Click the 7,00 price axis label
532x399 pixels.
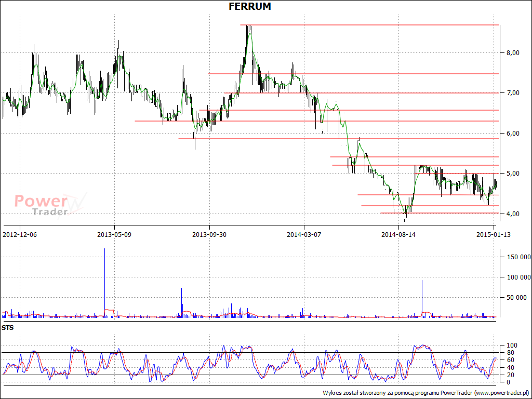click(x=512, y=93)
